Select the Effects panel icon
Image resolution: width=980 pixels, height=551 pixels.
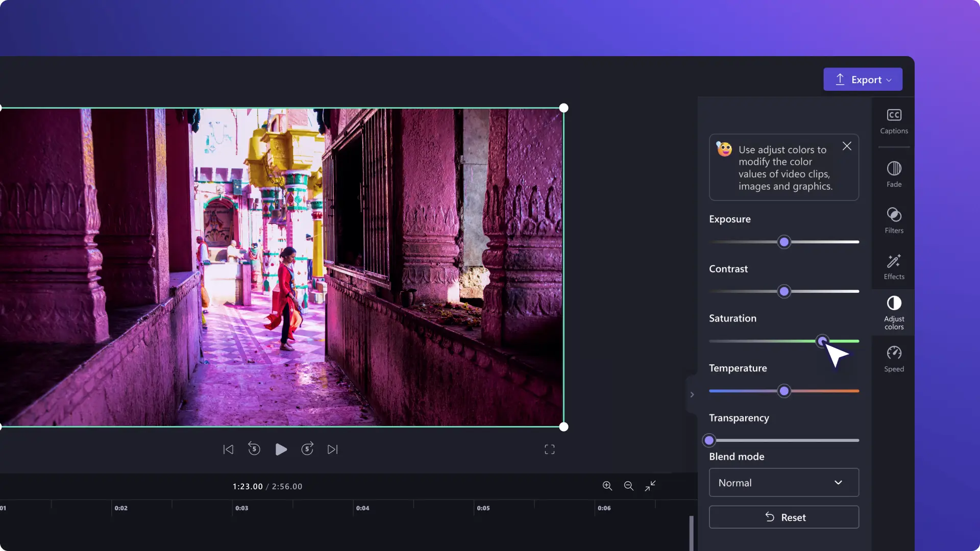[x=894, y=266]
